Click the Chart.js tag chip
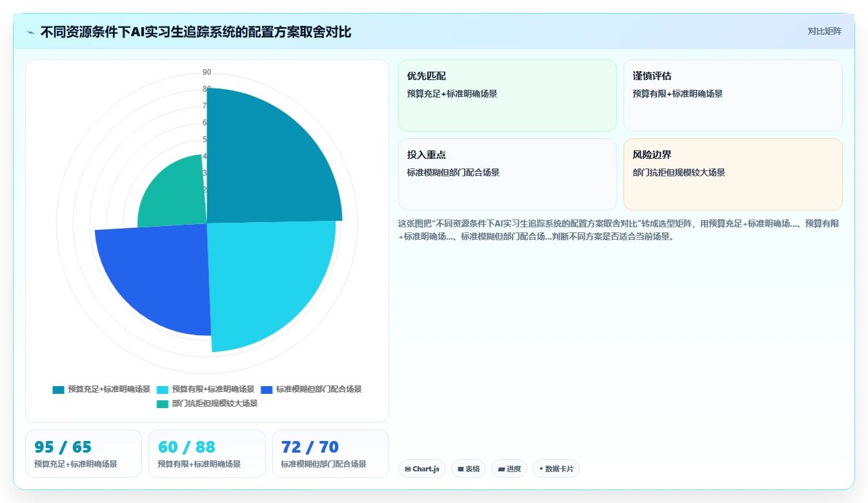The height and width of the screenshot is (503, 868). (422, 469)
